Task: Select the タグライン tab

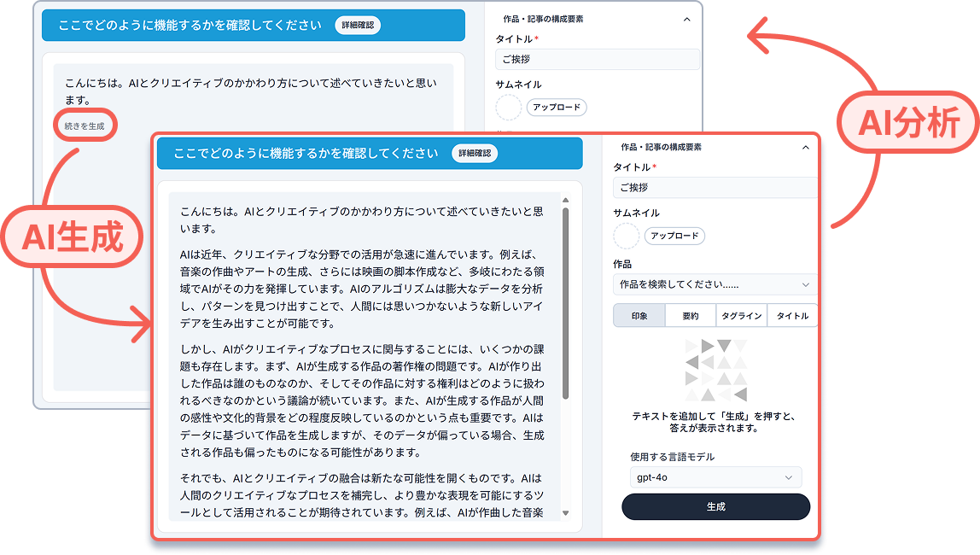Action: (741, 316)
